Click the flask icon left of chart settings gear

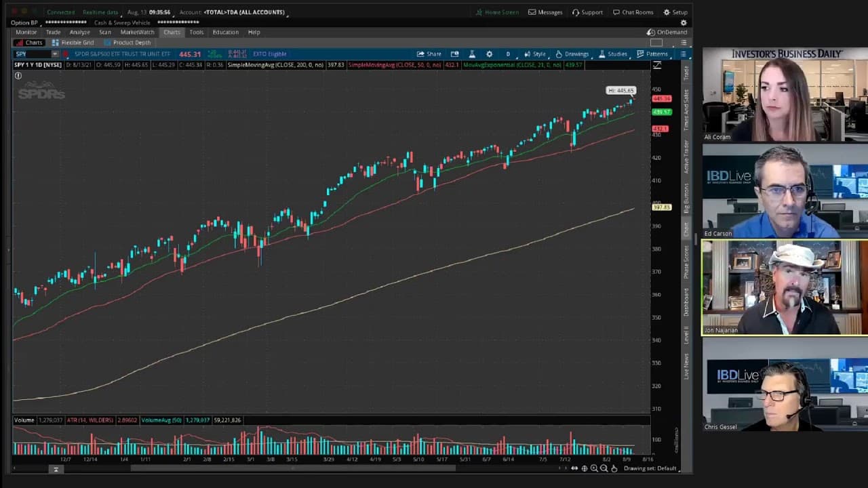tap(472, 54)
